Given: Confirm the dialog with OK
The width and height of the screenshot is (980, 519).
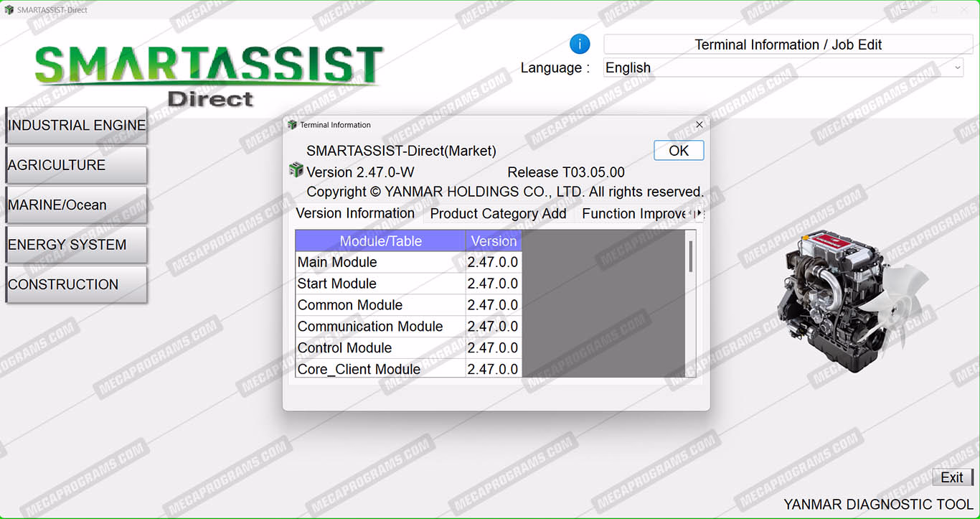Looking at the screenshot, I should tap(679, 151).
